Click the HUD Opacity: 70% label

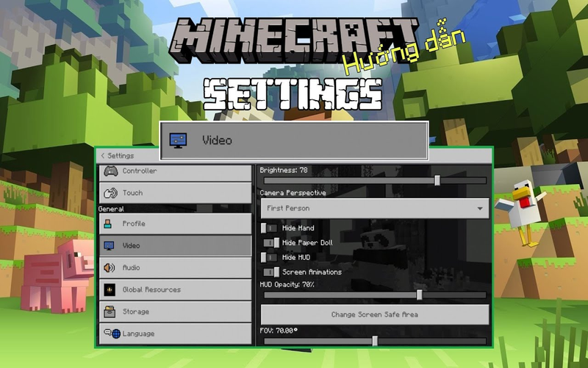(287, 285)
